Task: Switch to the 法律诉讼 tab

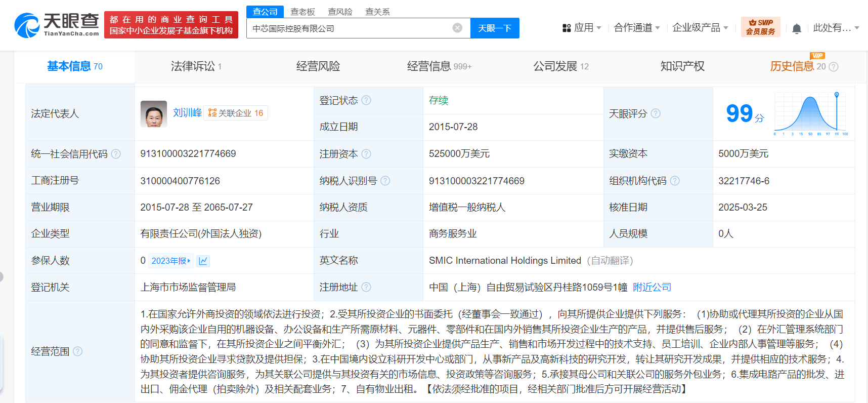Action: point(196,66)
